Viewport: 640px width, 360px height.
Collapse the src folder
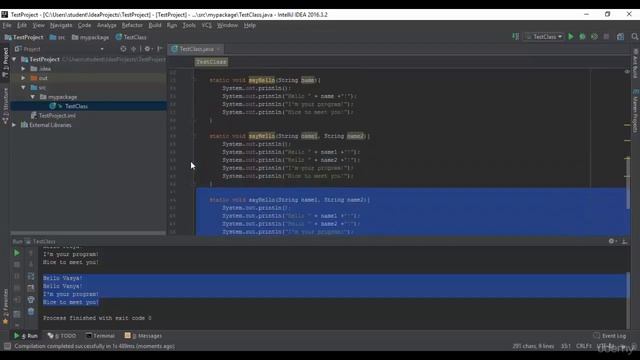point(24,87)
